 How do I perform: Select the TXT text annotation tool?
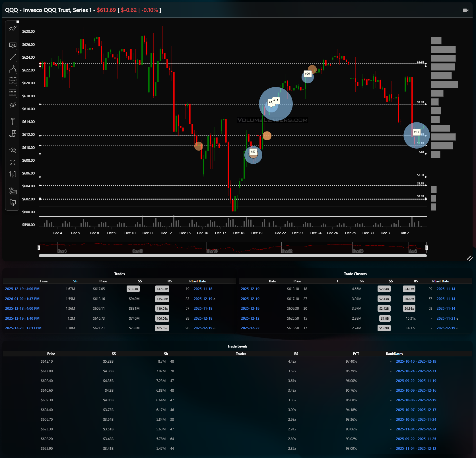(13, 45)
